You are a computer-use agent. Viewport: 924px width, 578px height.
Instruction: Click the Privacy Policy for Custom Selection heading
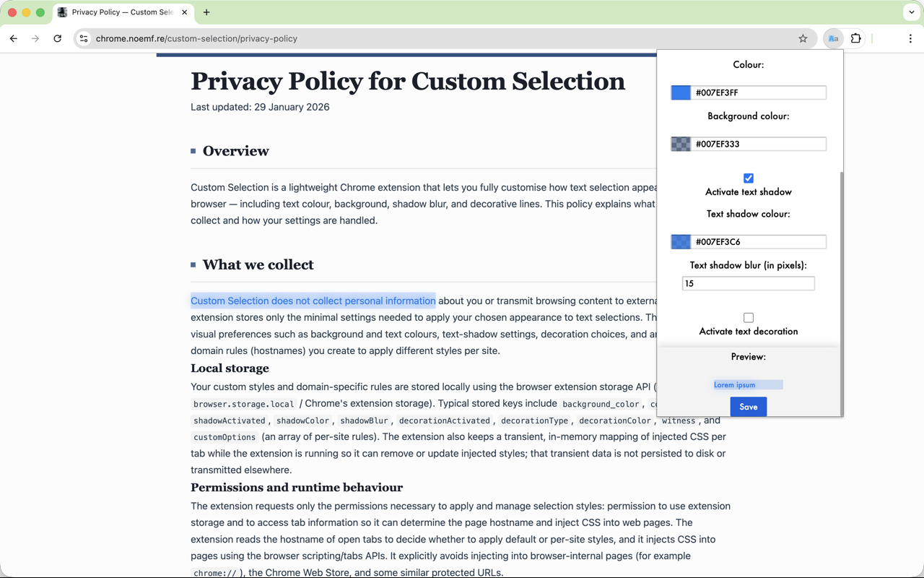(408, 81)
